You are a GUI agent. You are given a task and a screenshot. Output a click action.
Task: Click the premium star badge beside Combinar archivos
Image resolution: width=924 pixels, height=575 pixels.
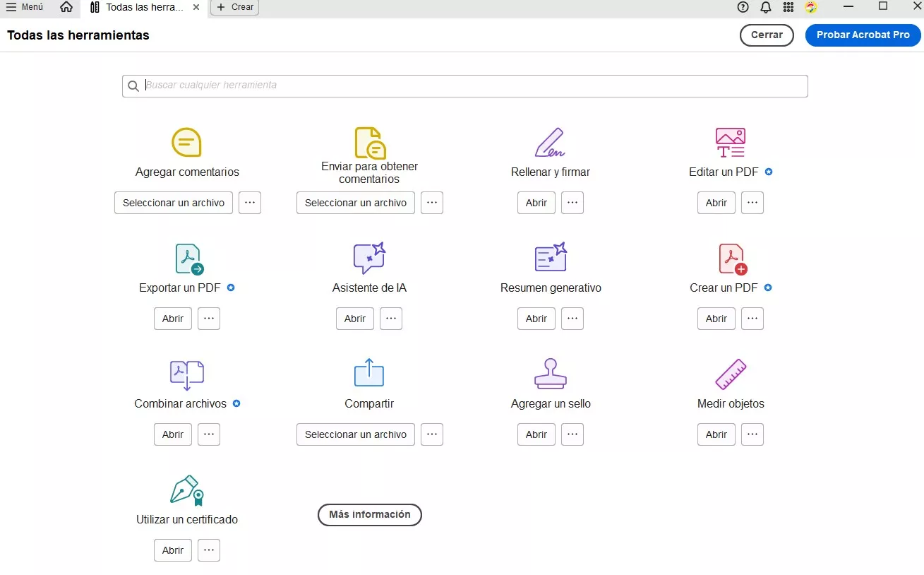pyautogui.click(x=236, y=403)
